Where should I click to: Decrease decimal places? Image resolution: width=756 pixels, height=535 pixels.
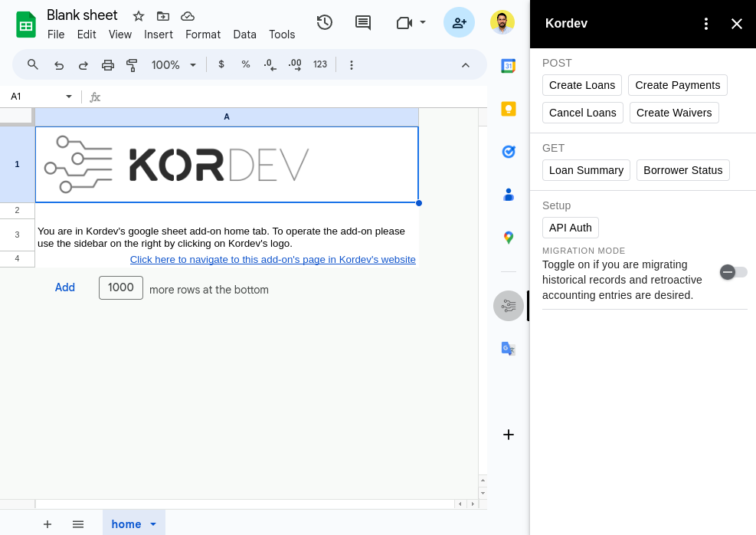(270, 64)
